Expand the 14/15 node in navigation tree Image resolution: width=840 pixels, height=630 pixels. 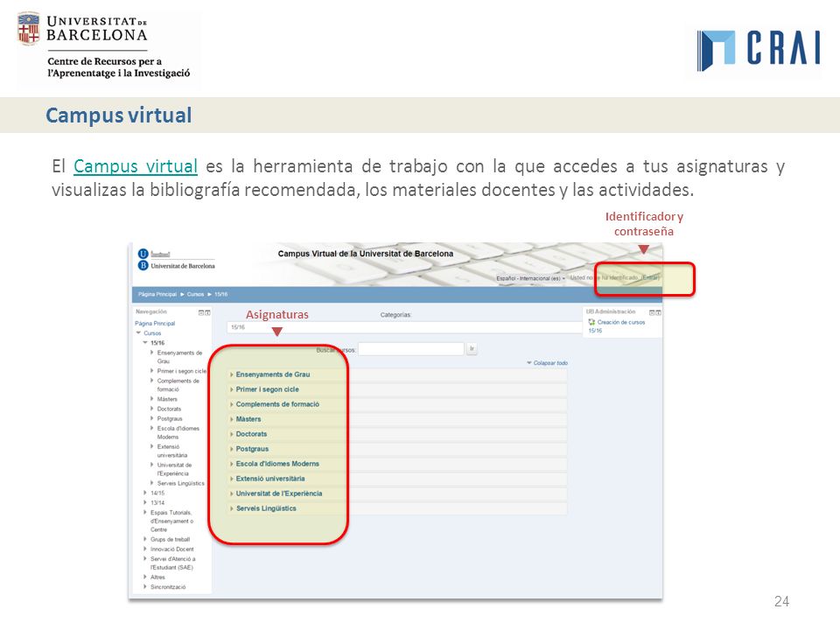click(x=145, y=493)
